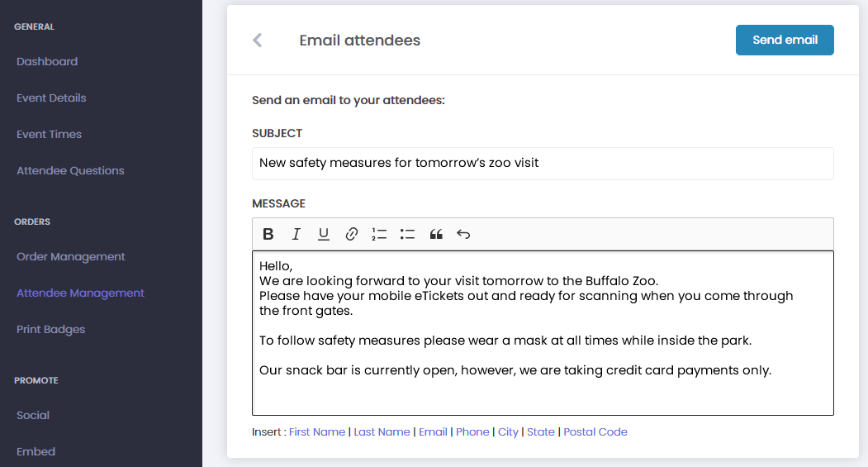Insert a bulleted list in message
Screen dimensions: 868x467
pos(407,234)
